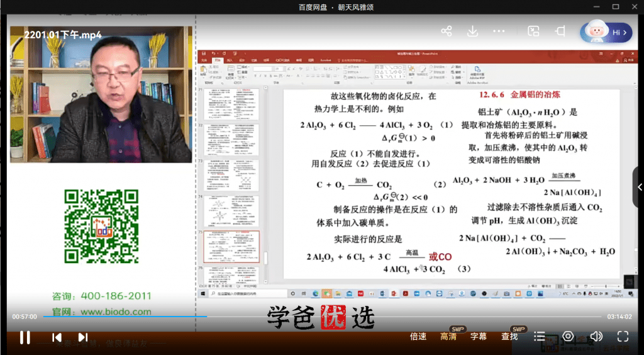Maximize the 百度网盘 player window
Viewport: 644px width, 355px height.
pos(615,7)
